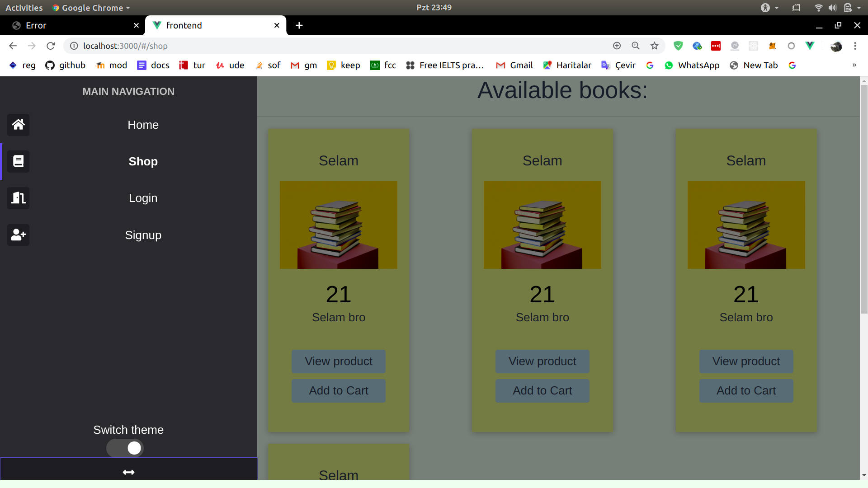
Task: Click the Login door icon in sidebar
Action: coord(18,198)
